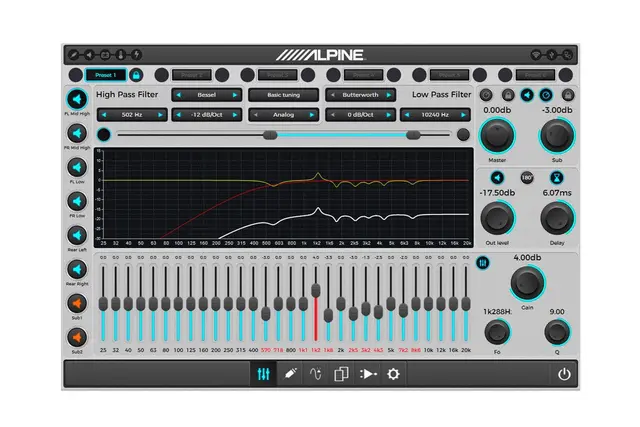This screenshot has height=427, width=640.
Task: Click right arrow on -12 dB/Oct slope
Action: pos(235,115)
